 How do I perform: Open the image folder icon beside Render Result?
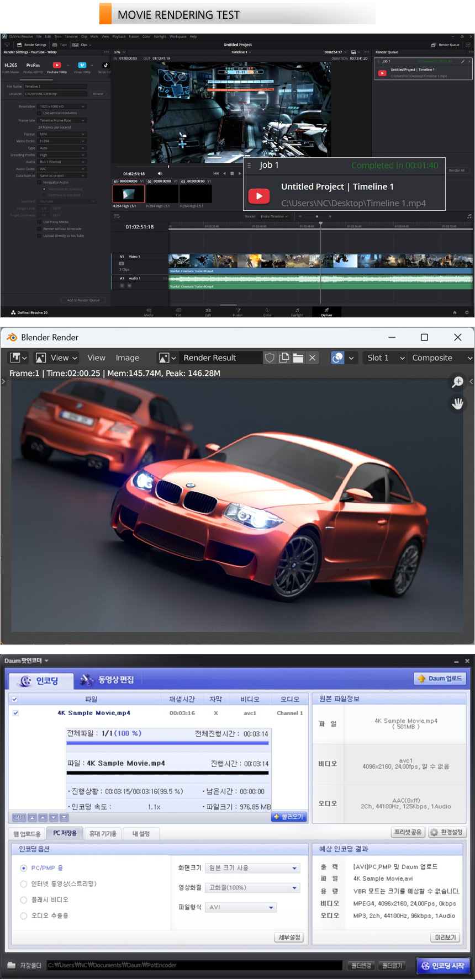pos(298,358)
